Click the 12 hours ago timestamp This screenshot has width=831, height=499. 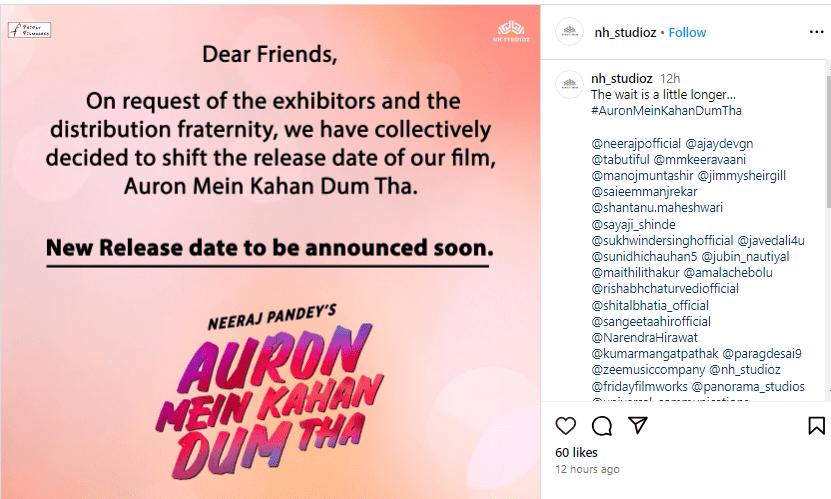(587, 469)
